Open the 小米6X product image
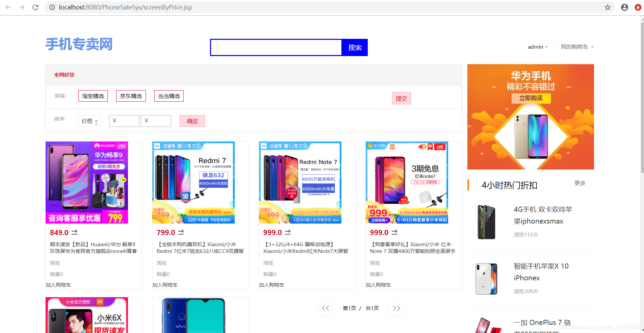This screenshot has height=333, width=644. click(x=87, y=315)
